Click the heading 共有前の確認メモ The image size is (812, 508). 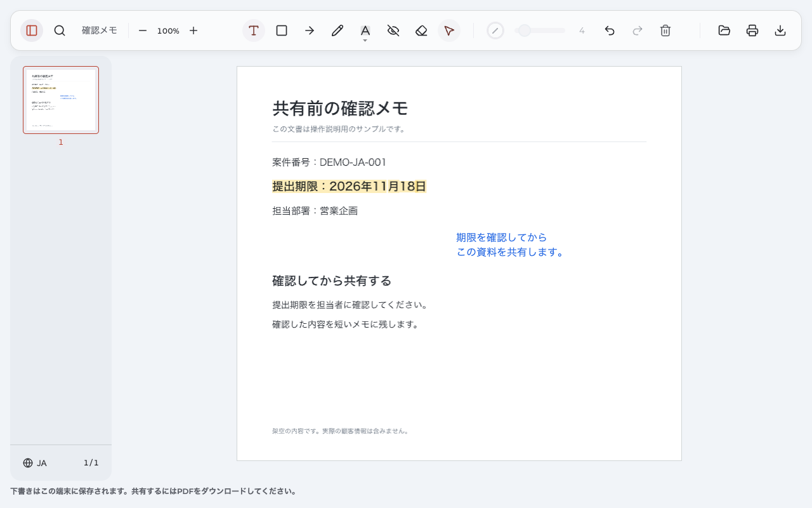340,109
